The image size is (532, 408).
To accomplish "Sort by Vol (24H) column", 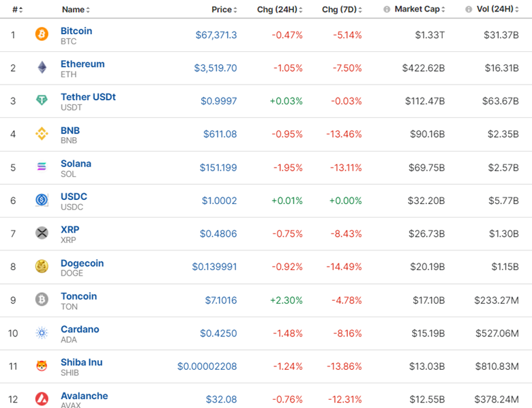I will tap(498, 9).
